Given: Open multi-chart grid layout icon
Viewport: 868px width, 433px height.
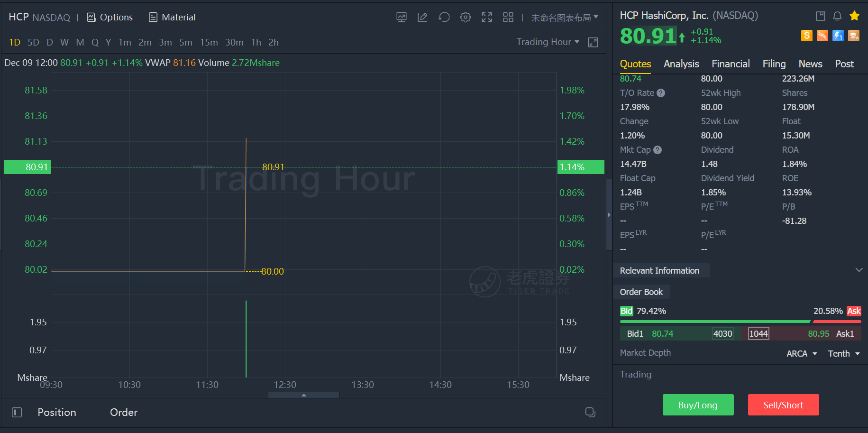Looking at the screenshot, I should pos(508,18).
